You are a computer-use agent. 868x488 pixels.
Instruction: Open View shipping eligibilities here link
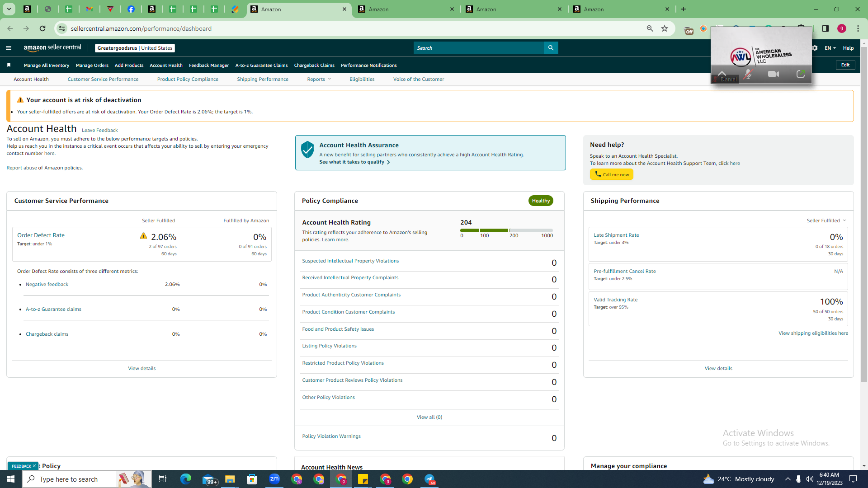813,333
